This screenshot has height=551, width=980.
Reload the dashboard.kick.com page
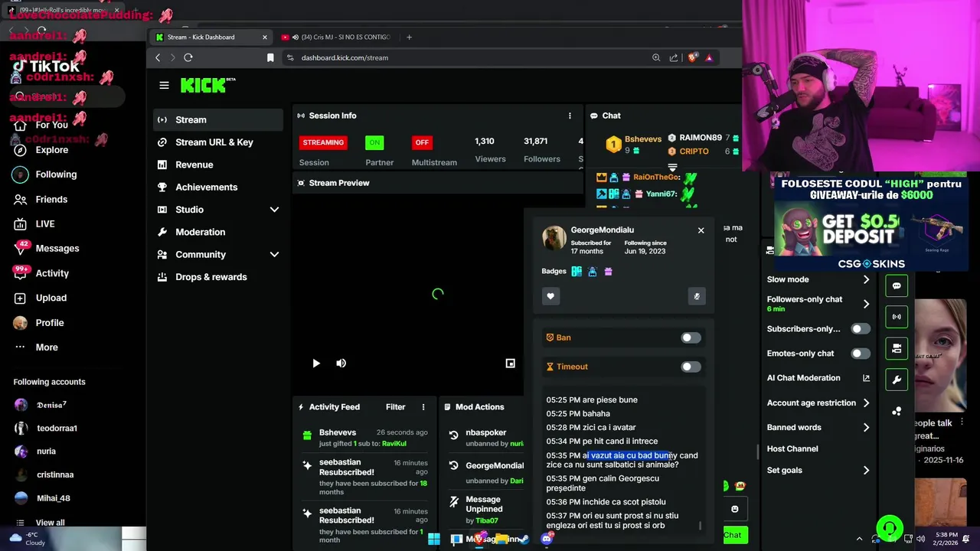188,57
